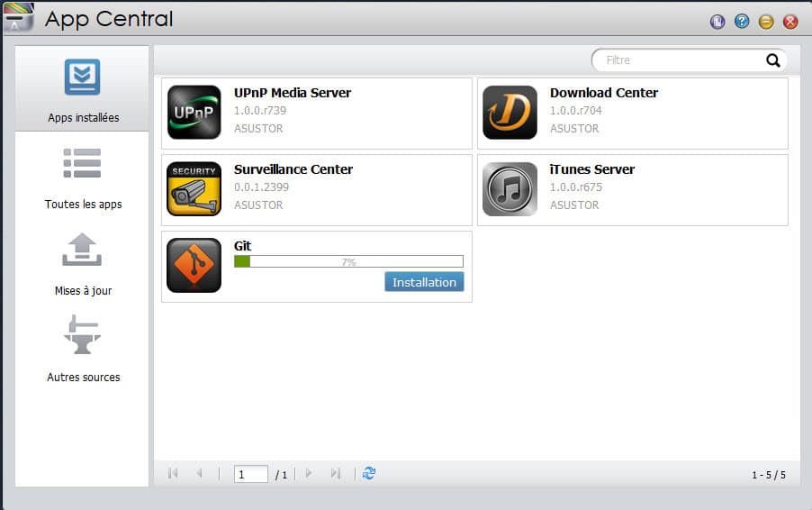Click the magnifier search icon
Image resolution: width=812 pixels, height=510 pixels.
(x=773, y=60)
